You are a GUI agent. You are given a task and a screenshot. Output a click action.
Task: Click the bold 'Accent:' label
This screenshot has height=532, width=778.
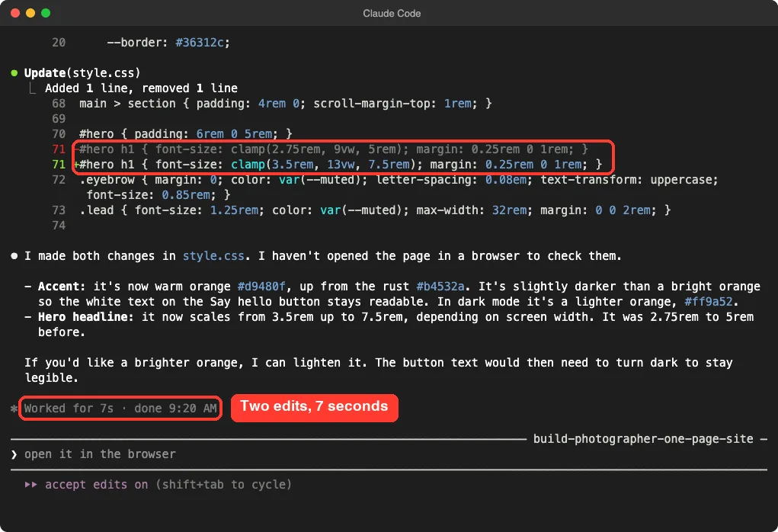[x=62, y=287]
